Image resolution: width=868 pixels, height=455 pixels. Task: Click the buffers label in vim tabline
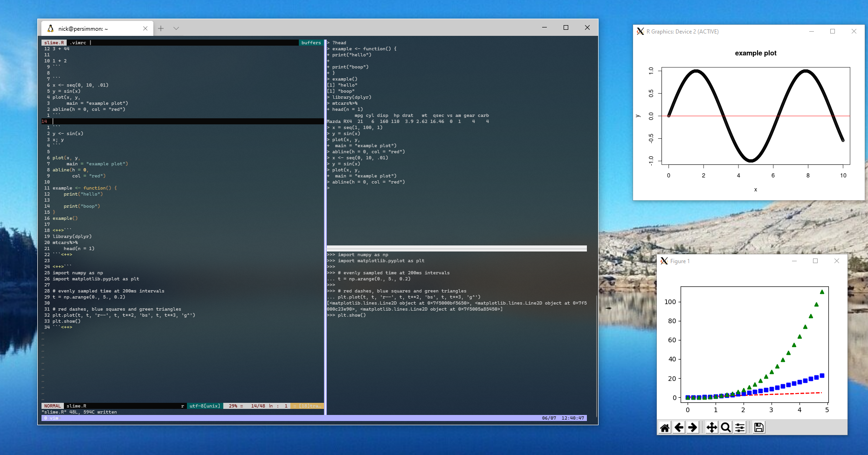coord(311,43)
